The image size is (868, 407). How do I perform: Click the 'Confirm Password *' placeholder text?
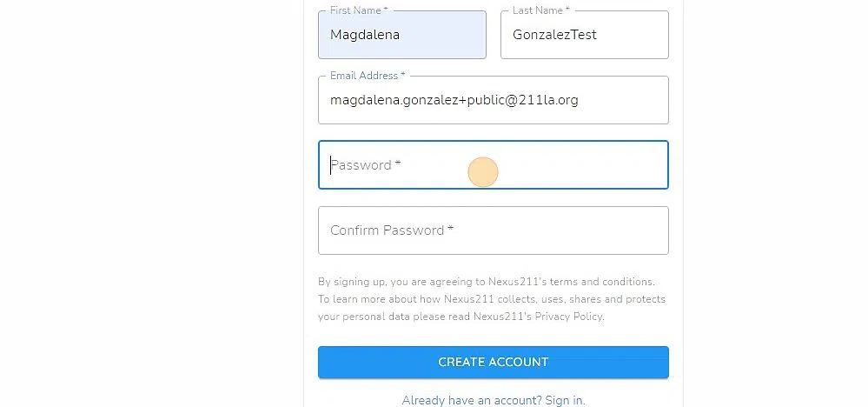pyautogui.click(x=392, y=230)
